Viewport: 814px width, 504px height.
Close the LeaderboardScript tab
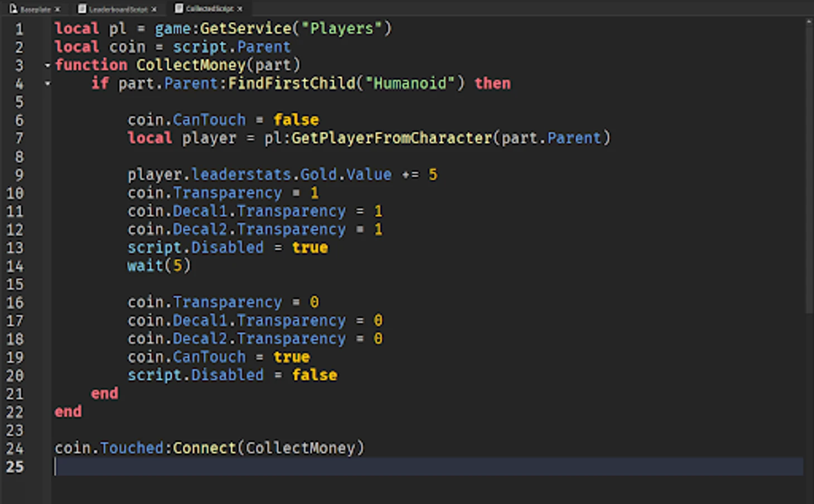tap(154, 9)
